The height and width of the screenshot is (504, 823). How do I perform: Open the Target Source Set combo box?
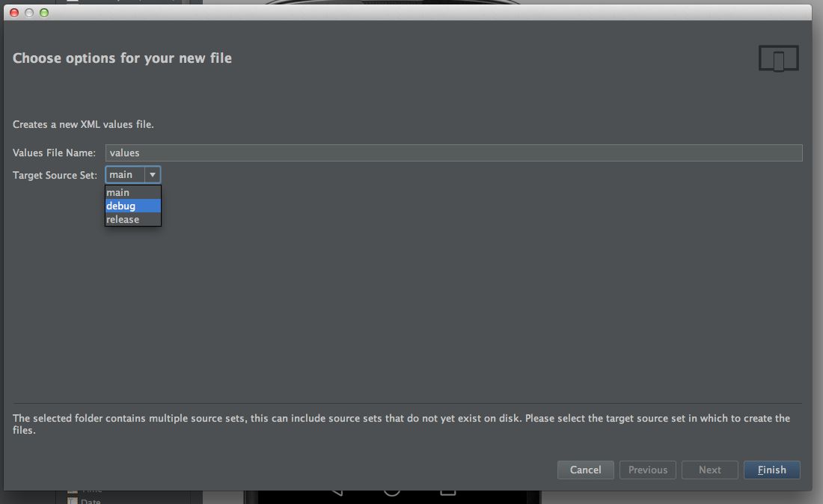click(x=132, y=175)
